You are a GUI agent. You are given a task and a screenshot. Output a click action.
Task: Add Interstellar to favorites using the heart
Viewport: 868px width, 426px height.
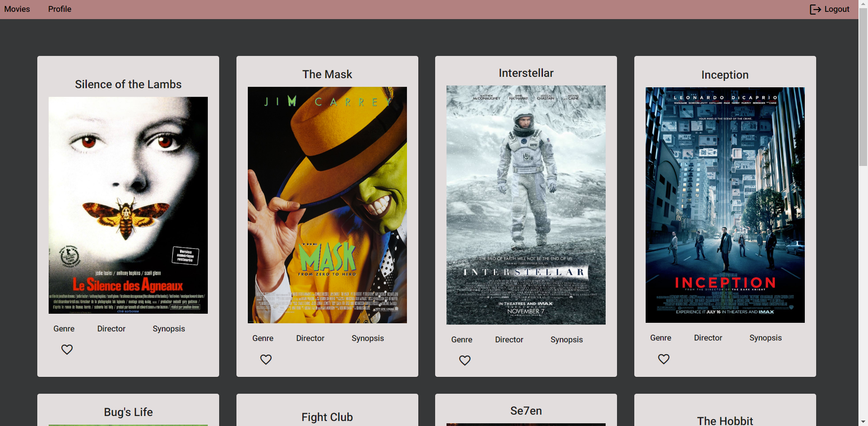point(465,361)
